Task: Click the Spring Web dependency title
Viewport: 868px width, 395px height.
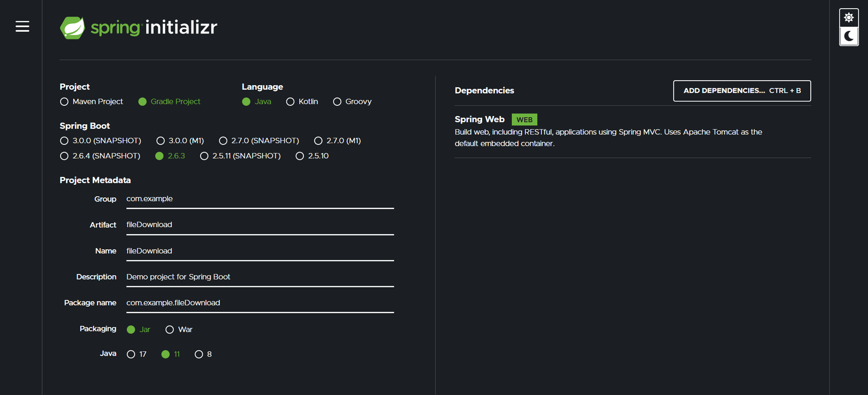Action: click(480, 119)
